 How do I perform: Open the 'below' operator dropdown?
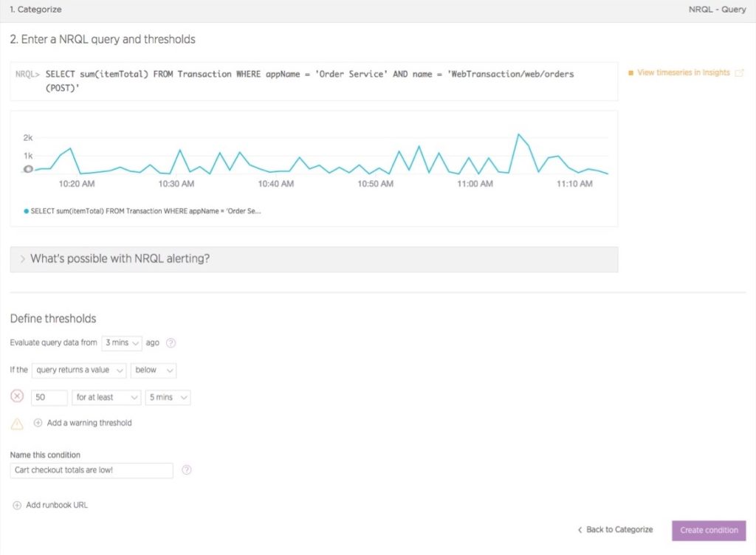[x=154, y=370]
